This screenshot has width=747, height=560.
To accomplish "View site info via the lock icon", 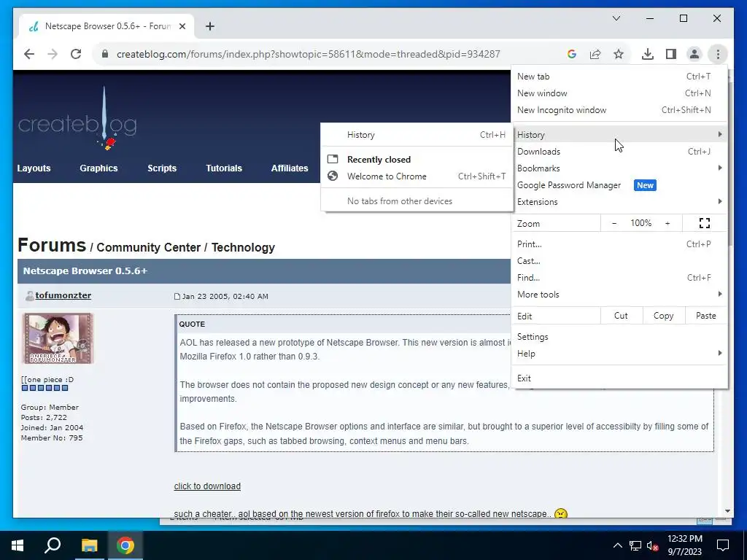I will coord(105,54).
